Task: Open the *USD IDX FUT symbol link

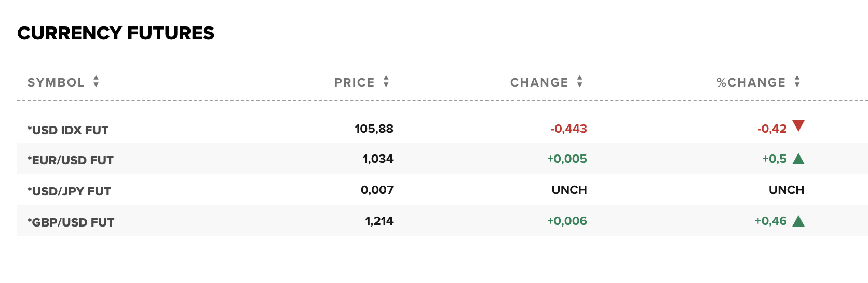Action: [x=68, y=130]
